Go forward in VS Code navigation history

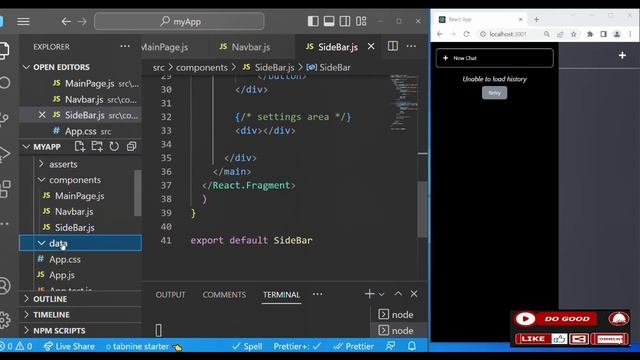click(82, 21)
